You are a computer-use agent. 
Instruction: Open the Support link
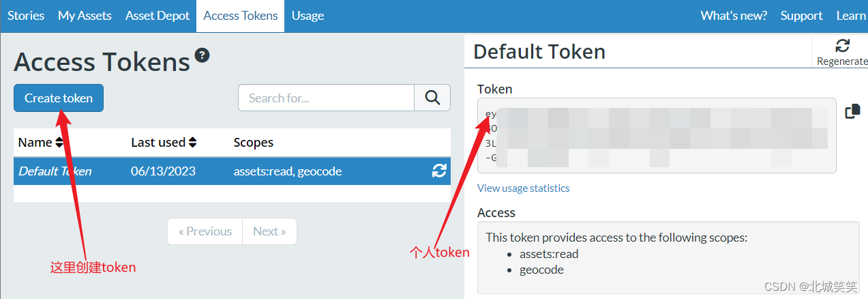[801, 16]
